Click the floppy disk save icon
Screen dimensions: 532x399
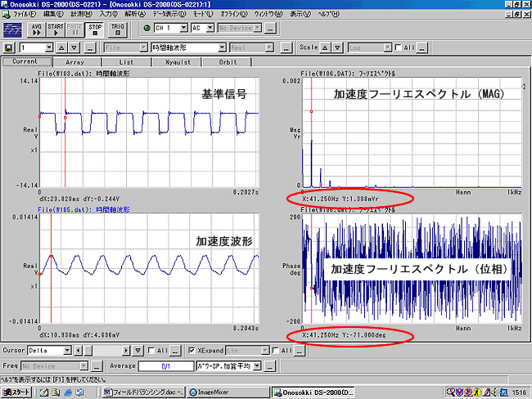9,47
